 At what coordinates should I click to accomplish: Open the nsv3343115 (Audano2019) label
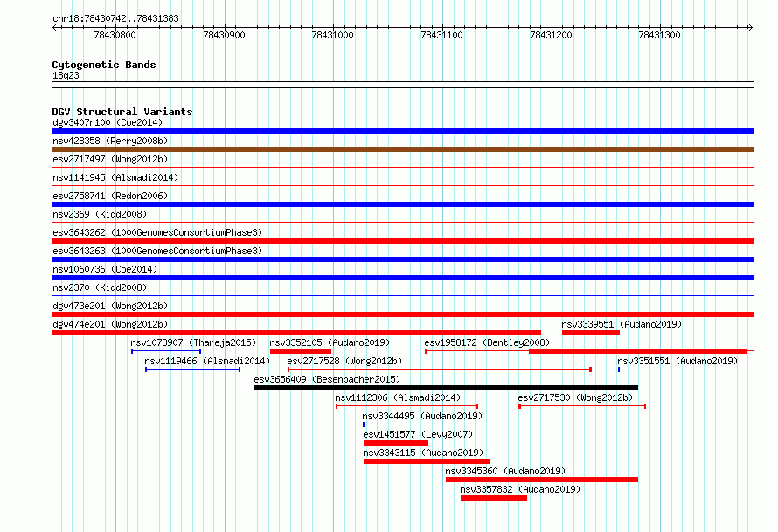tap(423, 453)
